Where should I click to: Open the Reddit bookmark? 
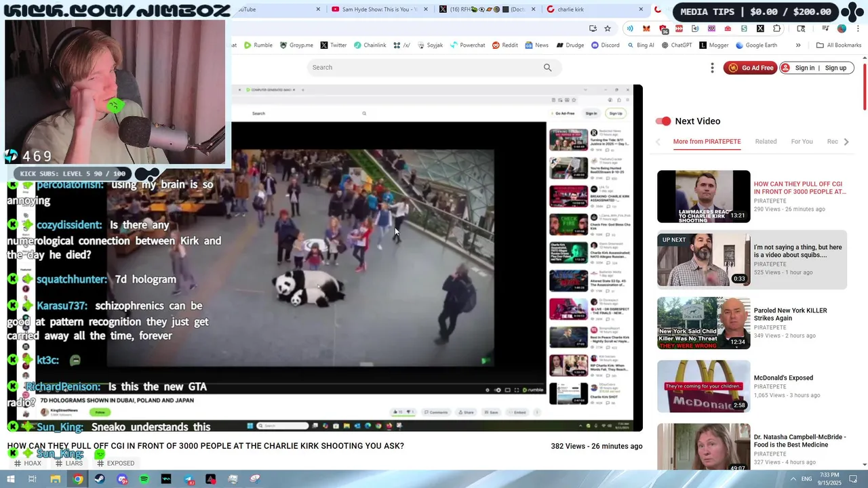(505, 45)
